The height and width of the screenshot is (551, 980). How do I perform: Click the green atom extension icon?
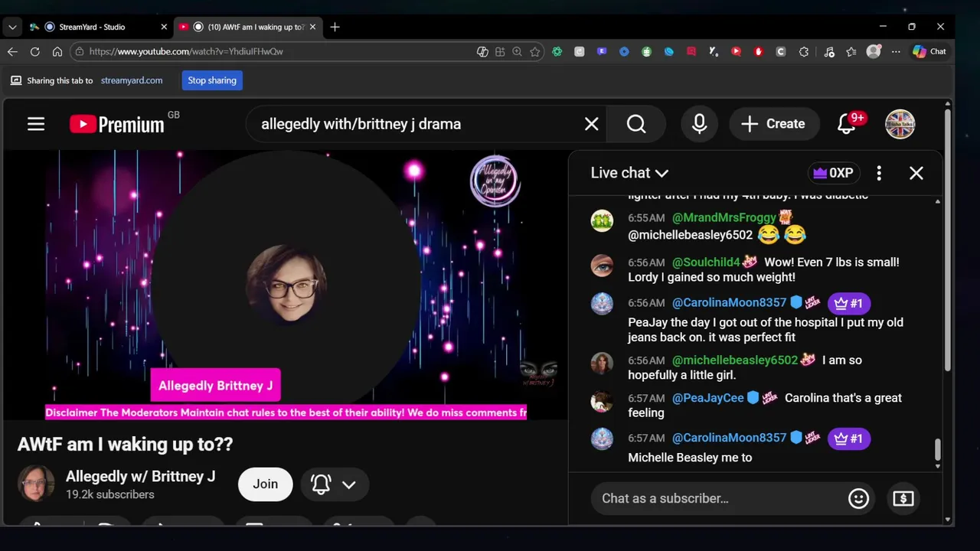tap(557, 51)
